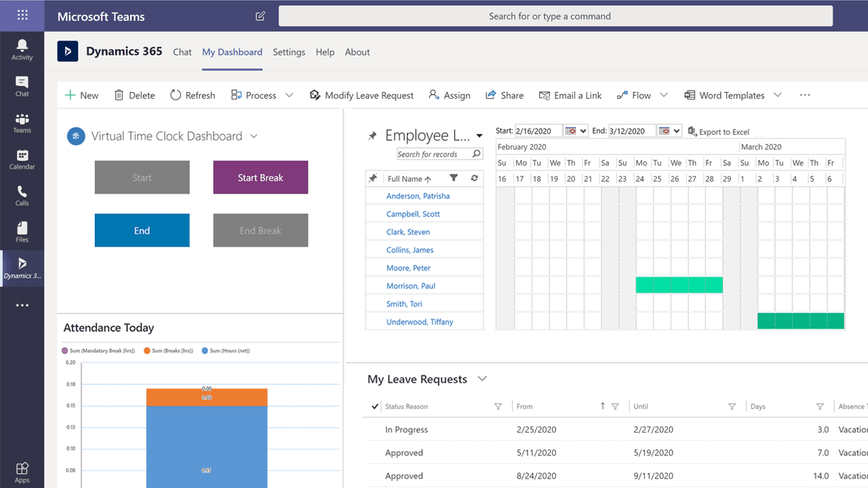
Task: Click orange Breaks segment in chart
Action: (x=207, y=397)
